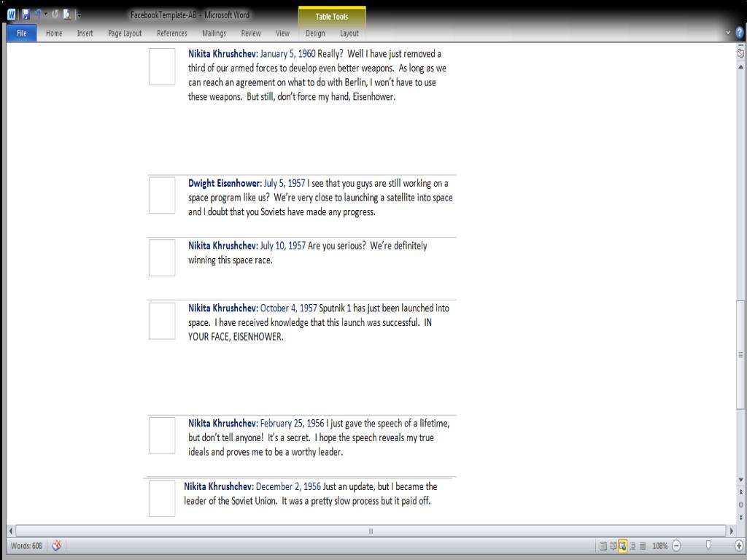The width and height of the screenshot is (747, 560).
Task: Undo the last action
Action: (x=38, y=15)
